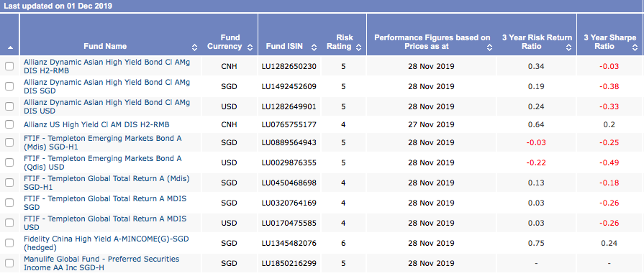The height and width of the screenshot is (276, 644).
Task: Click ISIN LU1850216299
Action: (x=289, y=263)
